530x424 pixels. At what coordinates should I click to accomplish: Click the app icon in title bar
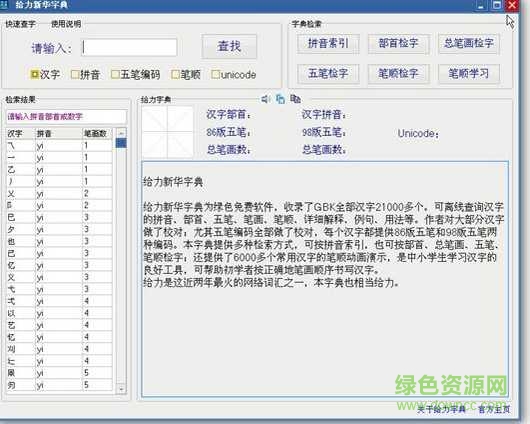[x=4, y=4]
